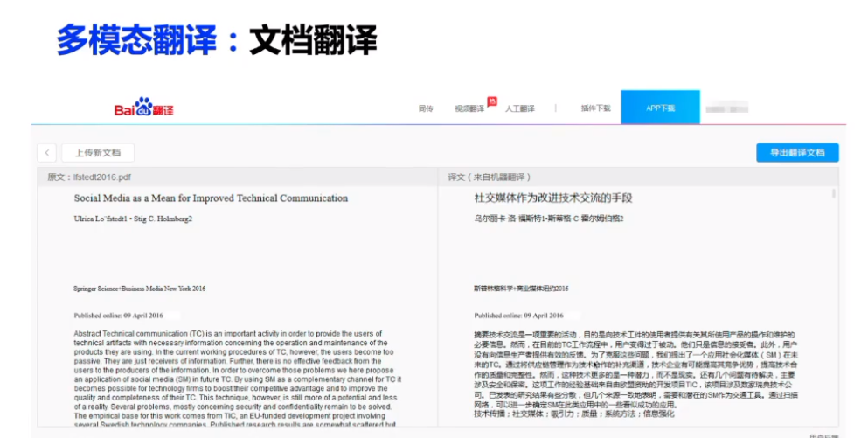Click the English abstract paragraph
This screenshot has width=868, height=438.
click(238, 379)
